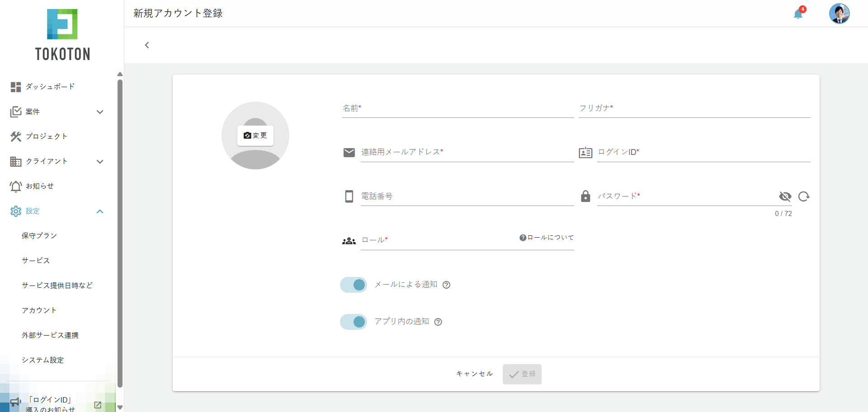Click the 電話番号 input field

[x=467, y=197]
